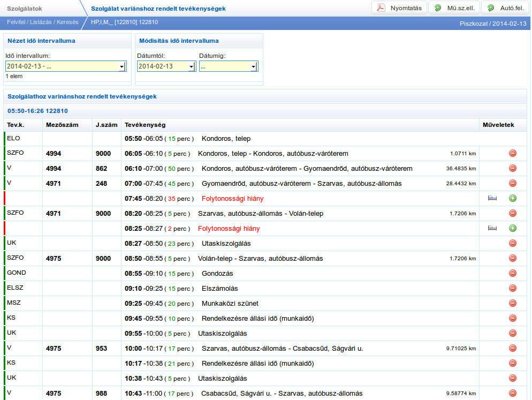This screenshot has height=400, width=532.
Task: Click journey number 953
Action: (102, 349)
